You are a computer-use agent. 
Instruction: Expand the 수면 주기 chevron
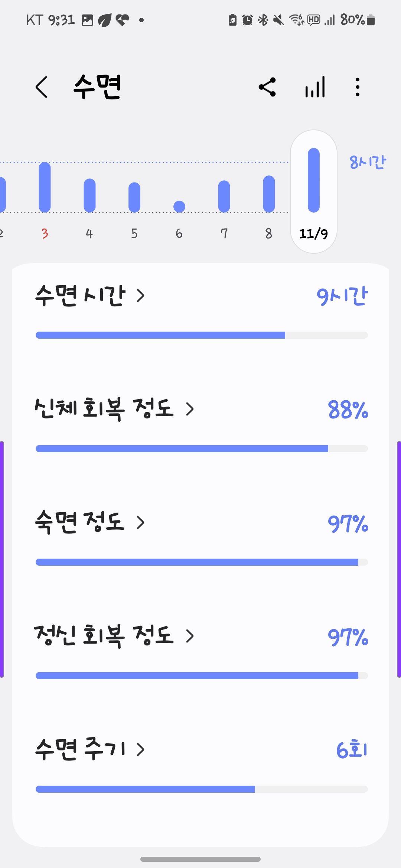[140, 750]
